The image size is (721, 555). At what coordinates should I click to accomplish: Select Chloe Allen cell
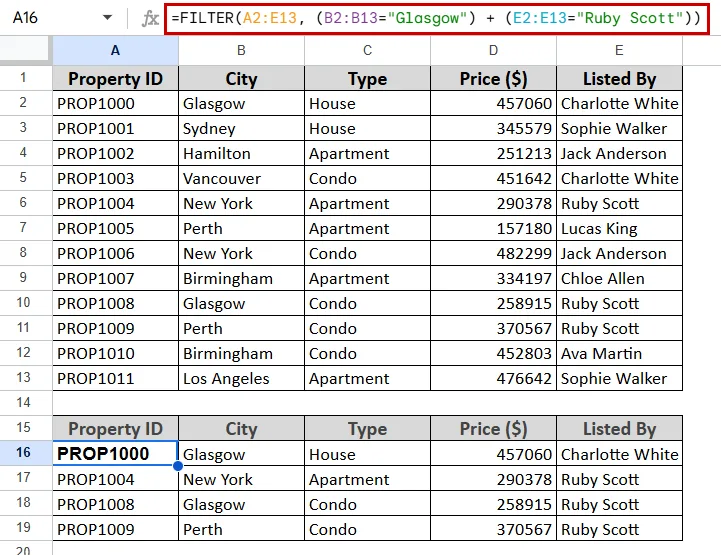pyautogui.click(x=619, y=278)
